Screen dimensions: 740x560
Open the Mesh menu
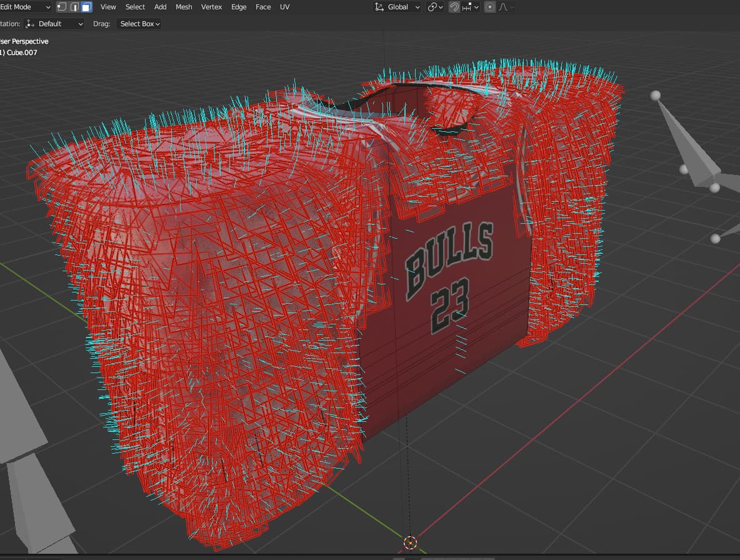click(x=183, y=7)
